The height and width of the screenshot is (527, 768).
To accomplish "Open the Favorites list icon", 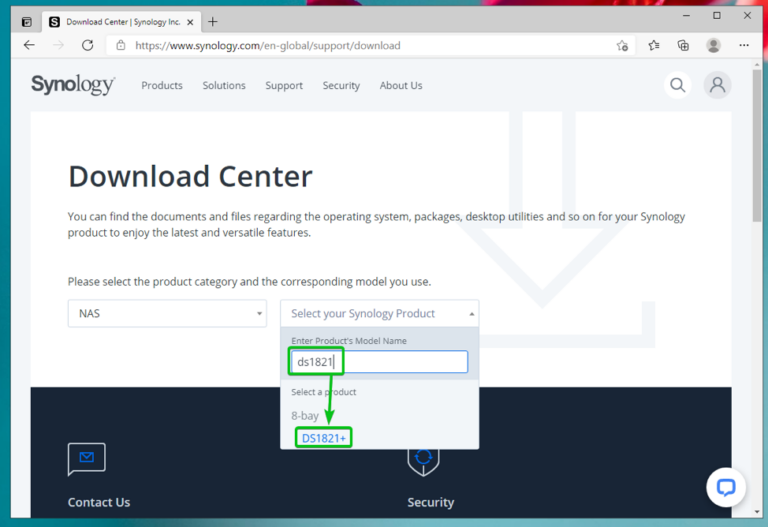I will point(653,46).
